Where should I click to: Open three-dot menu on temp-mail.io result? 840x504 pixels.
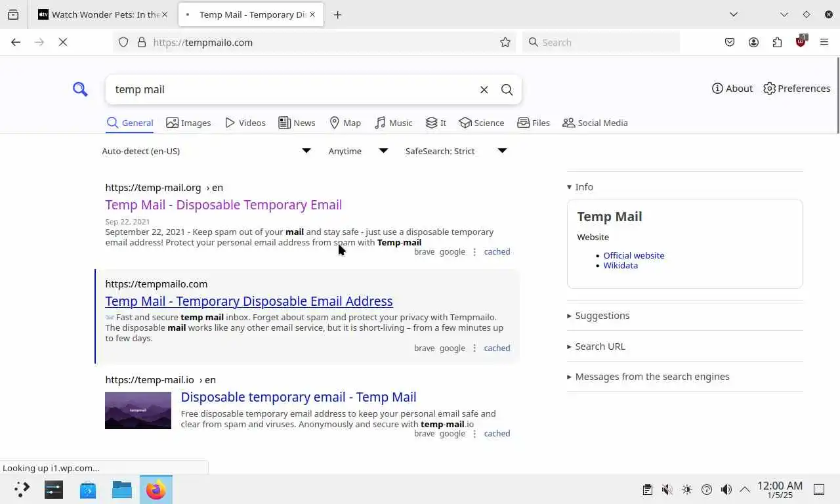[474, 434]
